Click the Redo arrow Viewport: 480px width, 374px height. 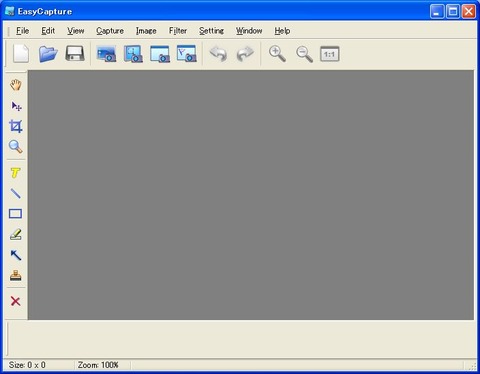click(x=245, y=54)
